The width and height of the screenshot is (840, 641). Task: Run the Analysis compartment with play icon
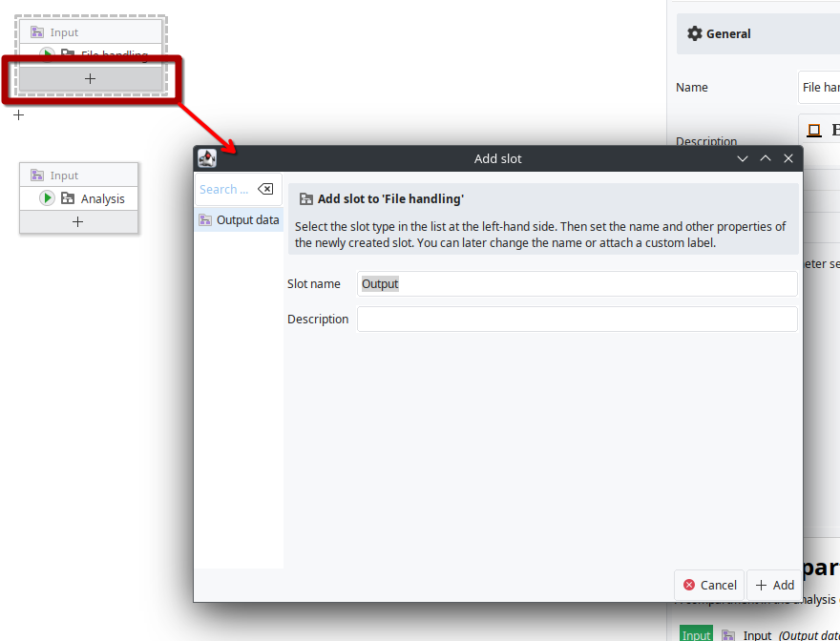[47, 198]
